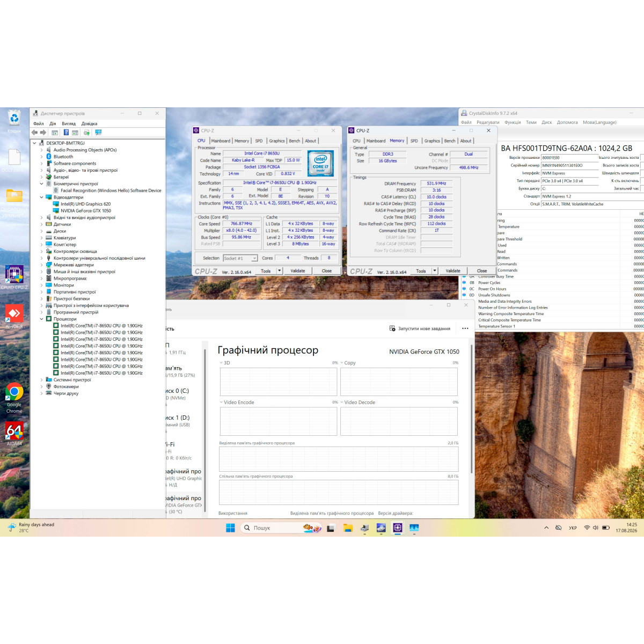
Task: Open the 3D graph dropdown in Task Manager
Action: pos(221,363)
